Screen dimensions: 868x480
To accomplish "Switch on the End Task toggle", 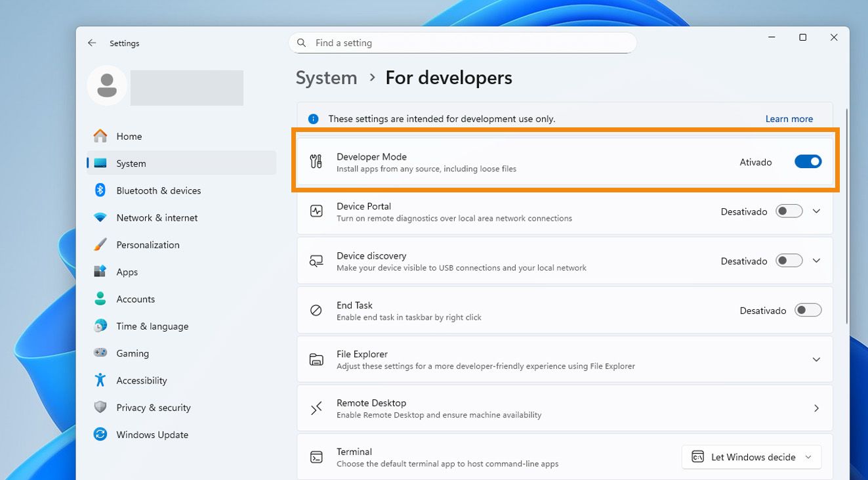I will coord(808,311).
